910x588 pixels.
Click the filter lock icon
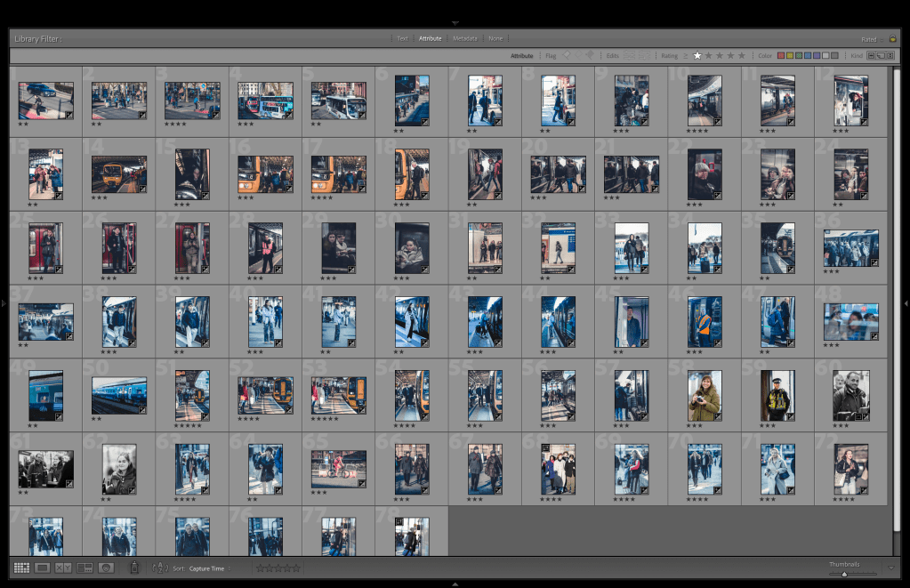[892, 39]
